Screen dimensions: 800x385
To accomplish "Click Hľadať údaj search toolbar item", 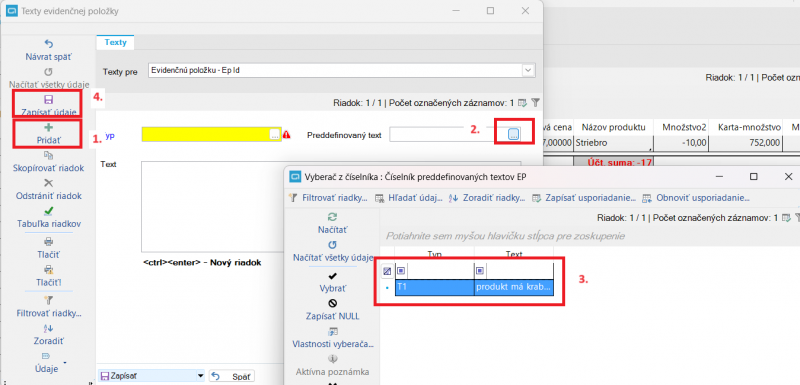I will tap(409, 198).
